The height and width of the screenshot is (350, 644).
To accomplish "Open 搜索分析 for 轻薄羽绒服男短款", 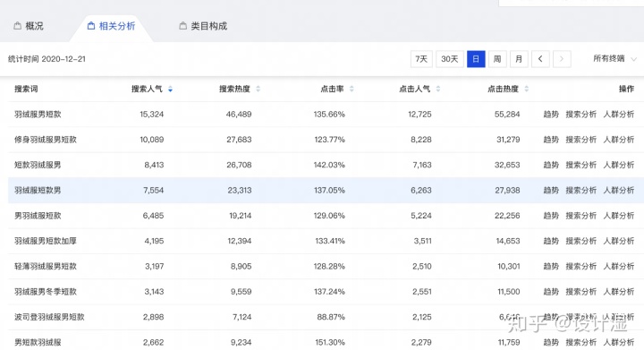I will point(581,267).
